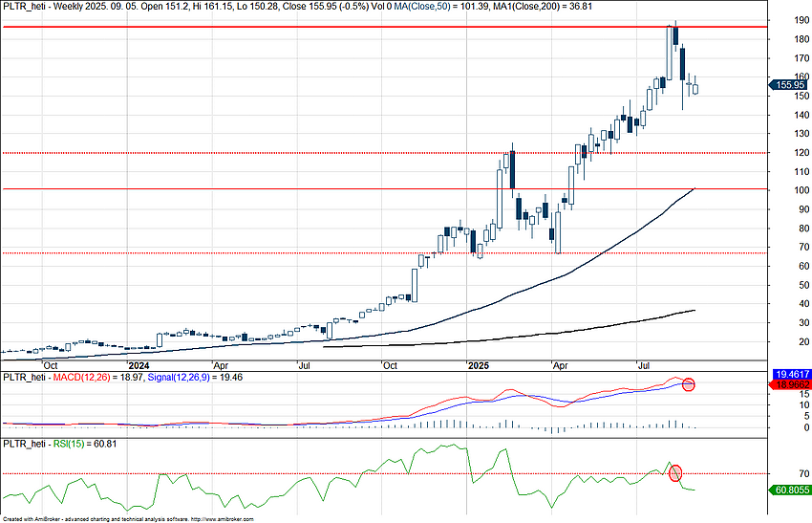Viewport: 812px width, 523px height.
Task: Click the 50 price axis label
Action: (804, 285)
